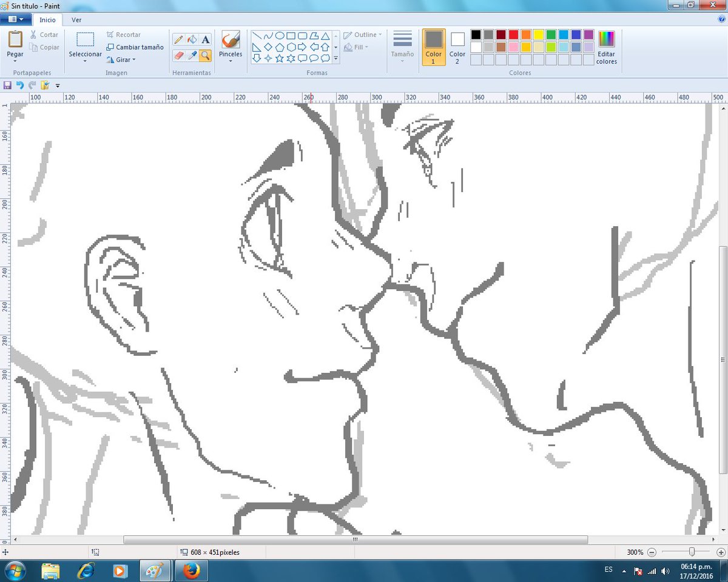Click the Recortar crop button
This screenshot has height=582, width=728.
tap(123, 35)
